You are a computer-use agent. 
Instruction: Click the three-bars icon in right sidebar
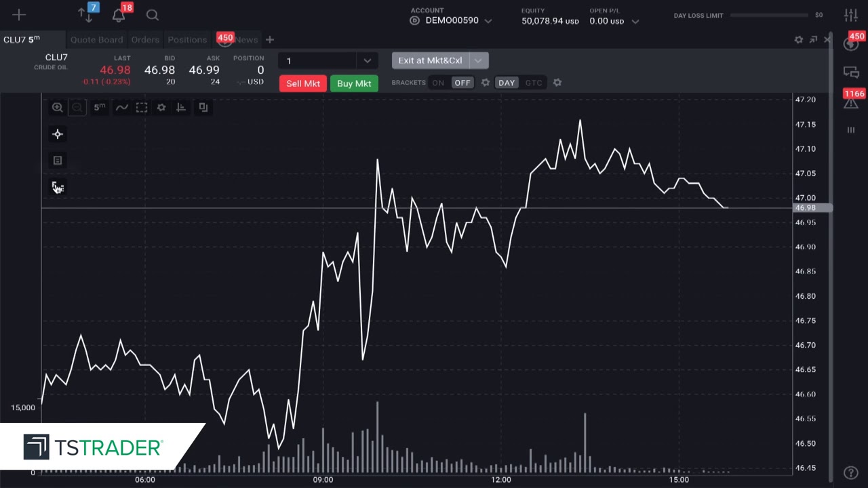(x=851, y=129)
